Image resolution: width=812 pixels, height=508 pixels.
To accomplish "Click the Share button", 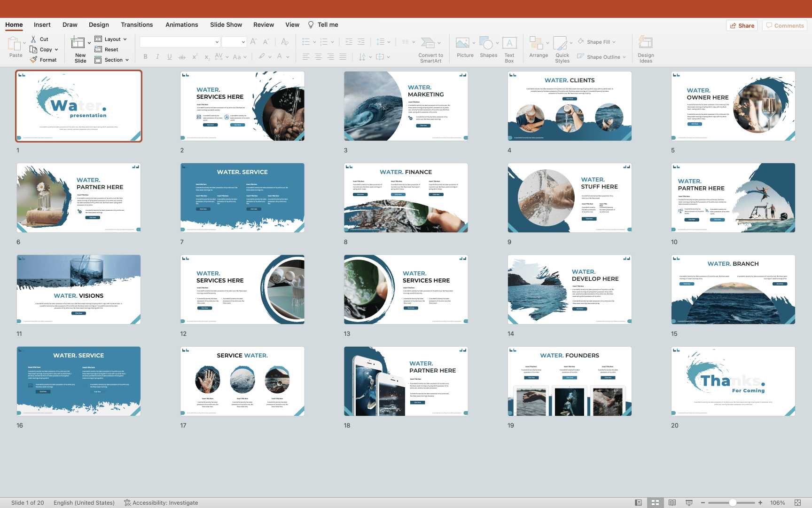I will [x=742, y=25].
